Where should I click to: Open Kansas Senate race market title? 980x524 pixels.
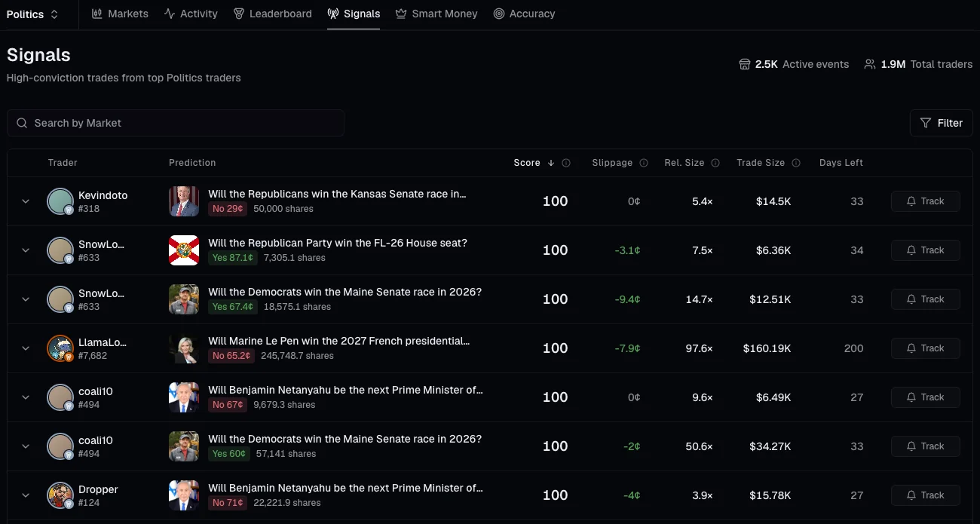(x=338, y=194)
